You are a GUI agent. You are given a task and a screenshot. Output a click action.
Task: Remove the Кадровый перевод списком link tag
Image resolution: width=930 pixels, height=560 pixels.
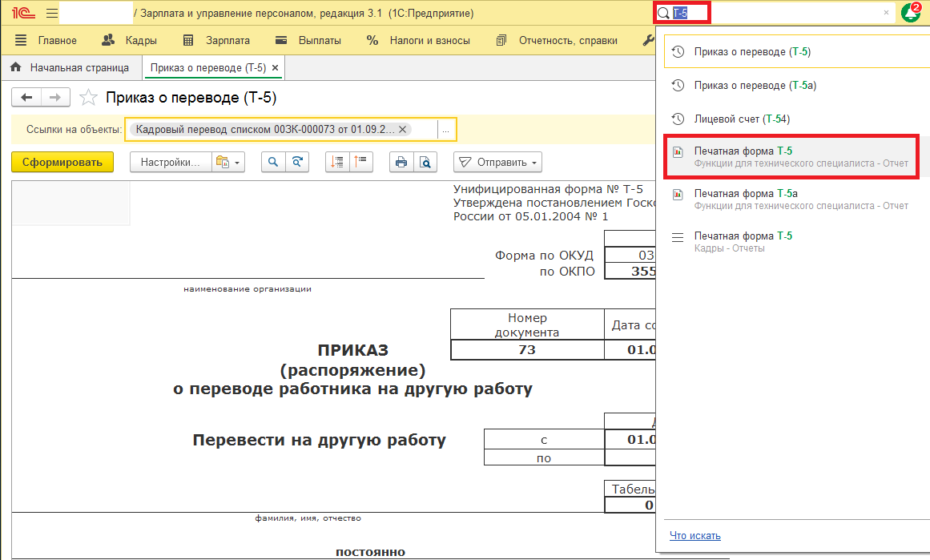[403, 129]
